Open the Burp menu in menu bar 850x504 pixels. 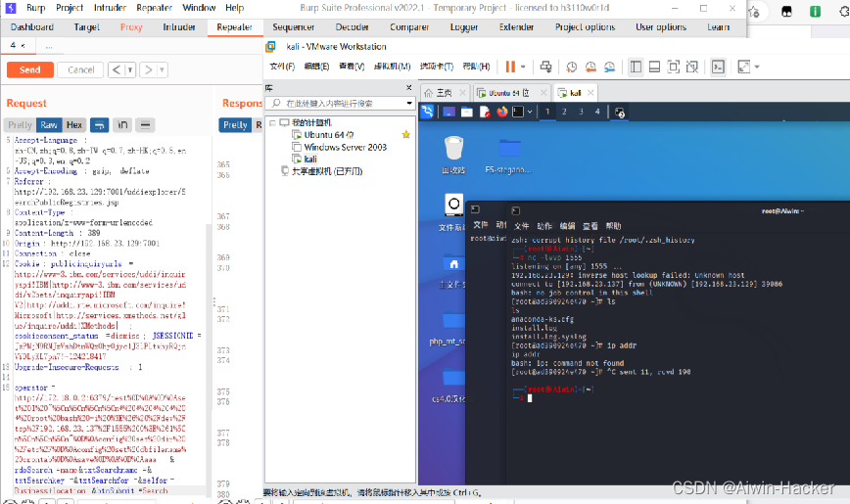click(36, 8)
